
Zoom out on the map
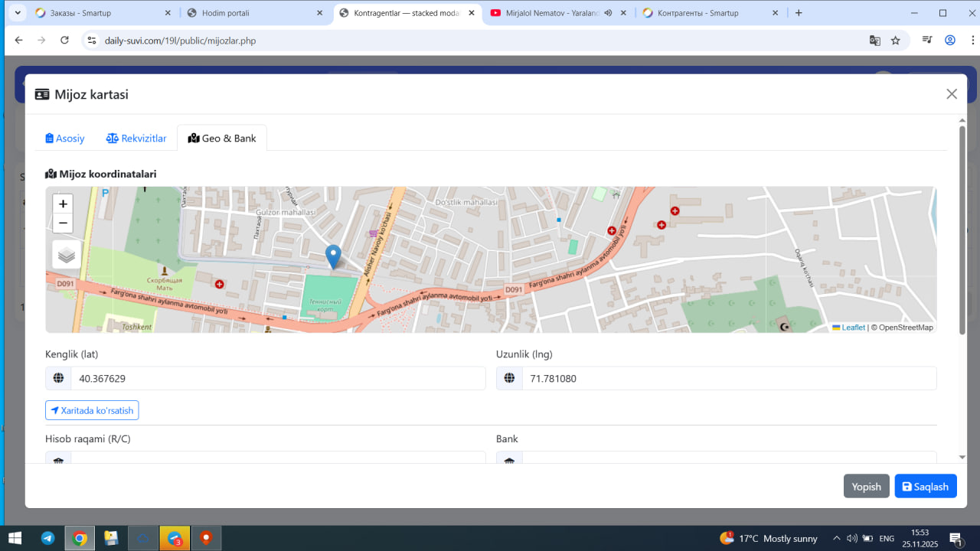[63, 223]
